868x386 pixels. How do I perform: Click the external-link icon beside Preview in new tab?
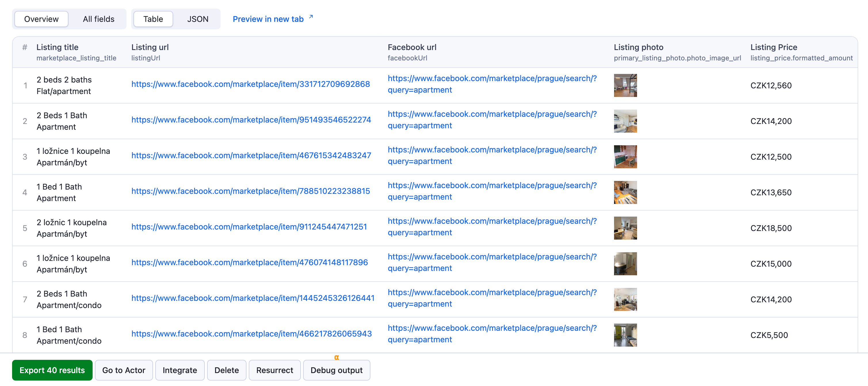(310, 16)
